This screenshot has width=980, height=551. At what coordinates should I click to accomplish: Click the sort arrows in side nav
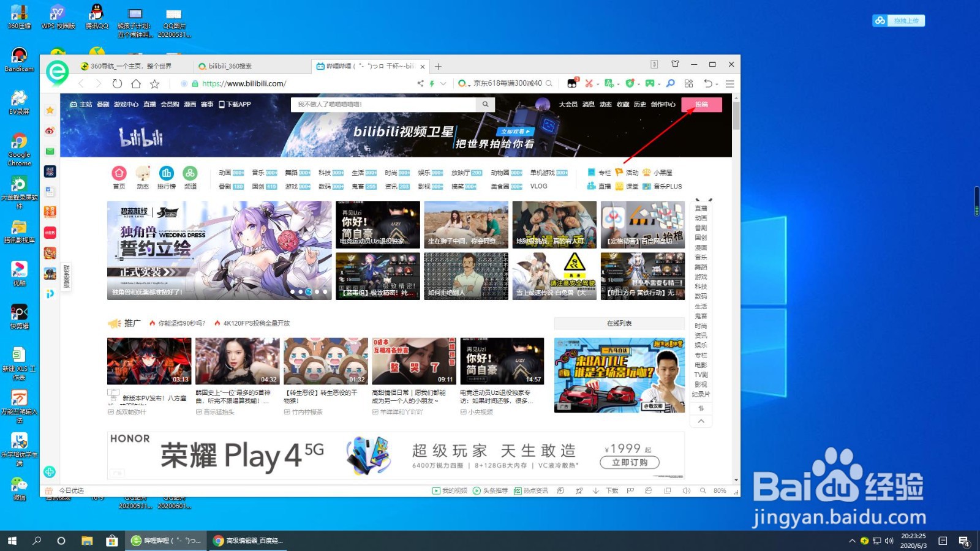coord(701,408)
